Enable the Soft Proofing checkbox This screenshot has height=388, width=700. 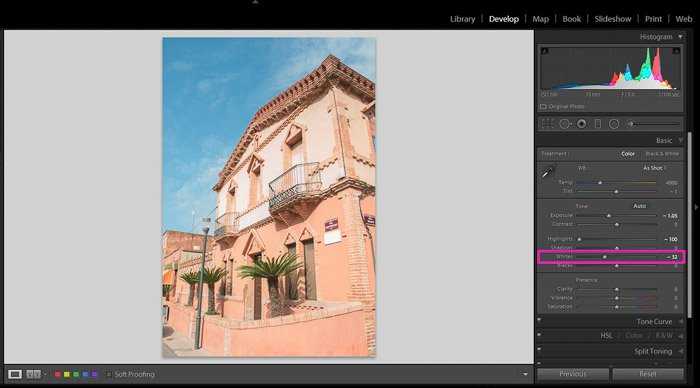[108, 374]
